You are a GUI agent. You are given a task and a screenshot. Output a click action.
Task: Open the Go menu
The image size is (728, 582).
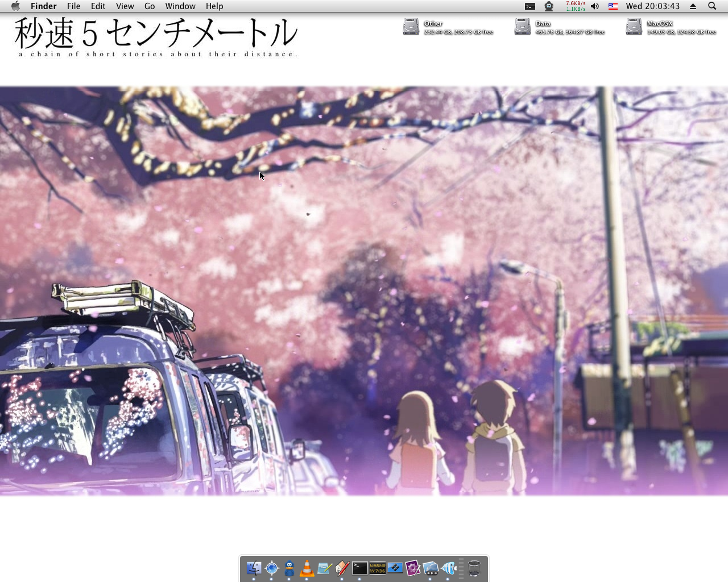(150, 6)
